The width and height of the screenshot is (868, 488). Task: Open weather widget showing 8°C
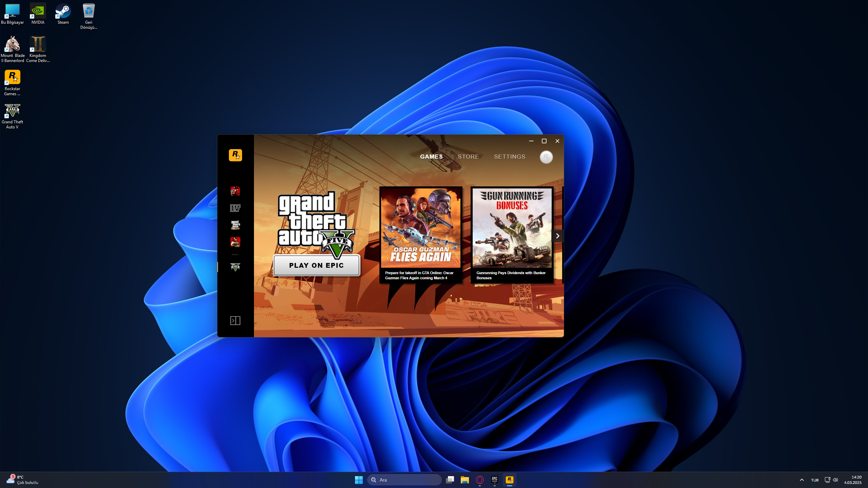coord(22,480)
